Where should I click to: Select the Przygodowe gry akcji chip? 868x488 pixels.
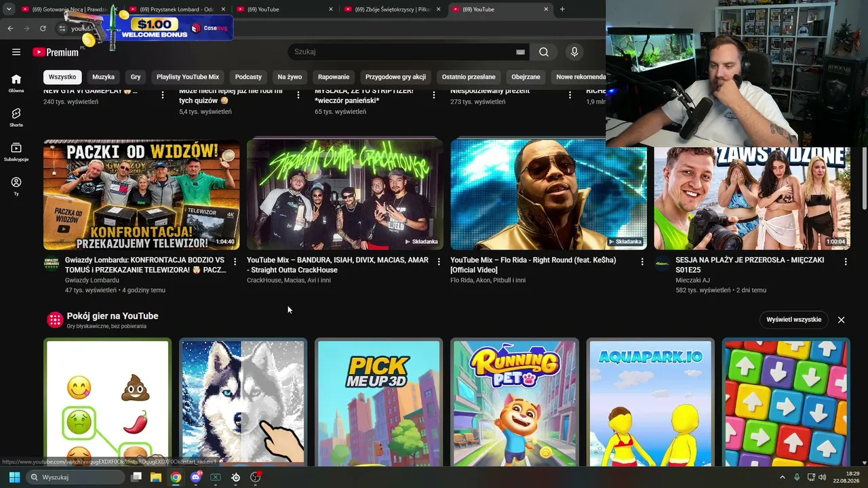tap(395, 77)
